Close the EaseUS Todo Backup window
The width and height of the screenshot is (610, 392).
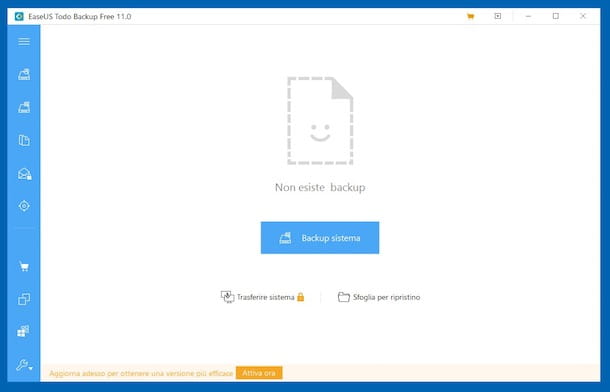click(583, 16)
